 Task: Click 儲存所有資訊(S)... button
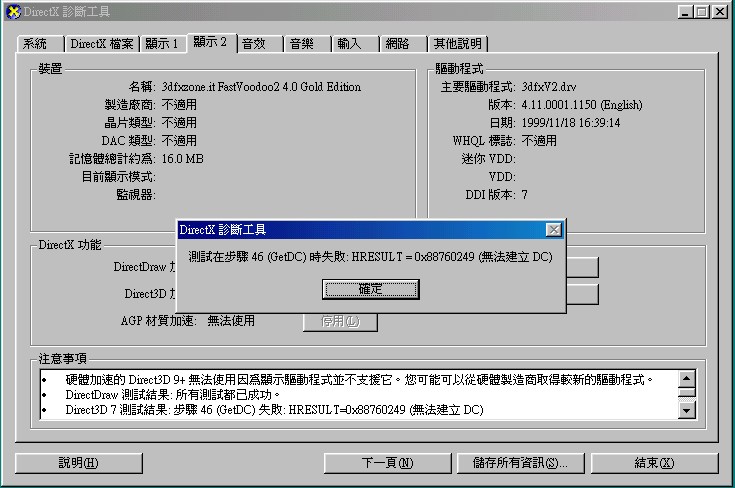520,463
